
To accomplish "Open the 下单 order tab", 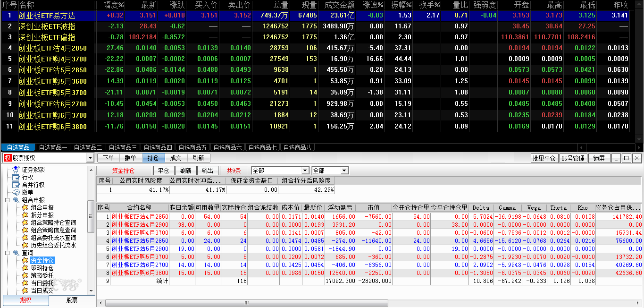I will (109, 158).
